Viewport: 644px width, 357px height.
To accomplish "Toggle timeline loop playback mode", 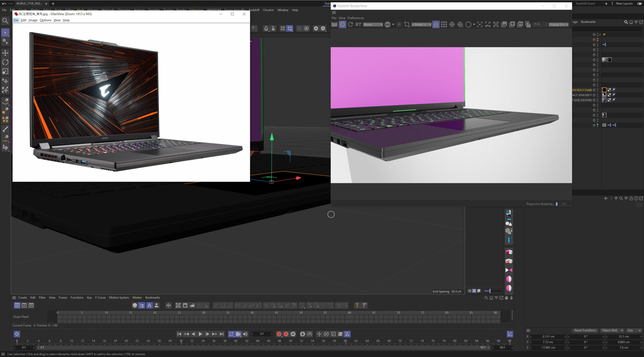I will (x=231, y=334).
